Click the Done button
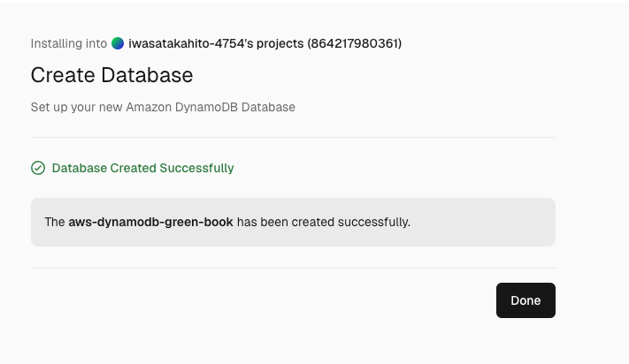Screen dimensions: 629x364 coord(525,300)
